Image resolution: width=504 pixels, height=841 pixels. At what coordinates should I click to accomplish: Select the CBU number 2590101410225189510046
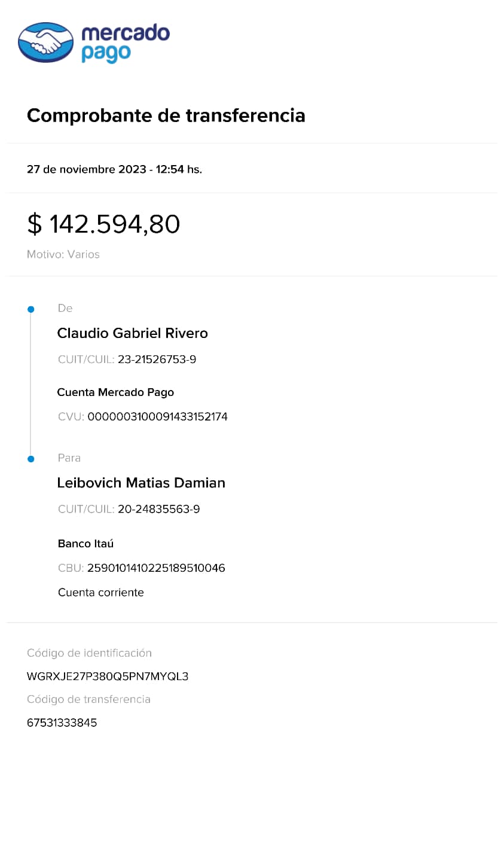[x=156, y=568]
